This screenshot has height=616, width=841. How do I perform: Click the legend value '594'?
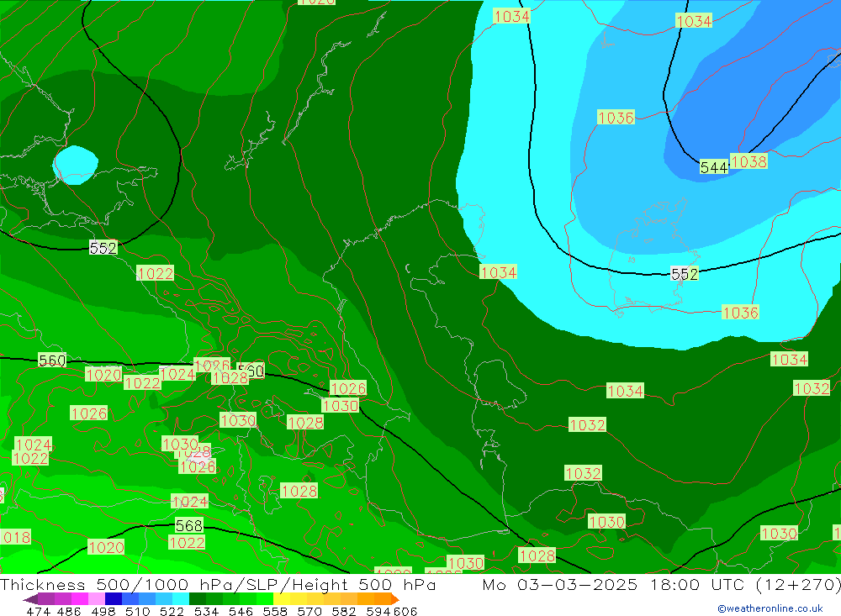[378, 611]
